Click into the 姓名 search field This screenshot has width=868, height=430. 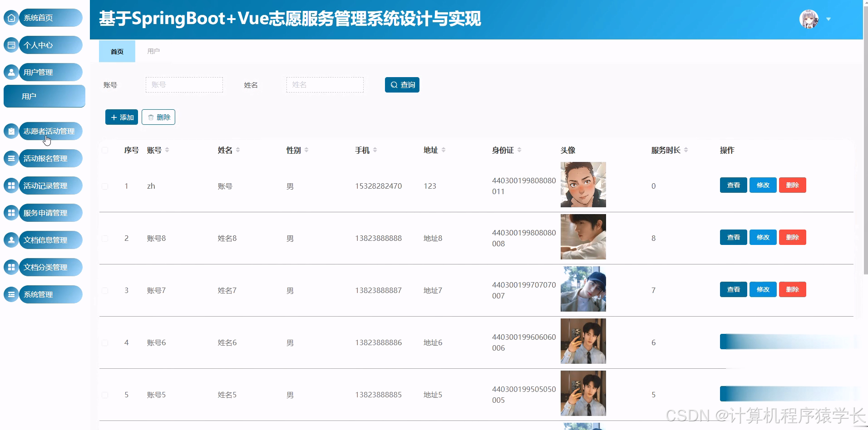click(x=325, y=85)
